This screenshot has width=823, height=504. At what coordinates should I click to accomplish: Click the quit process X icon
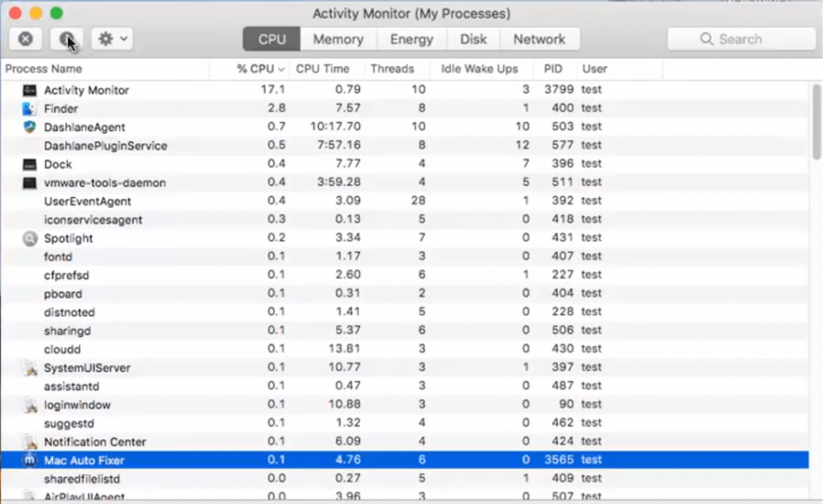pos(24,38)
